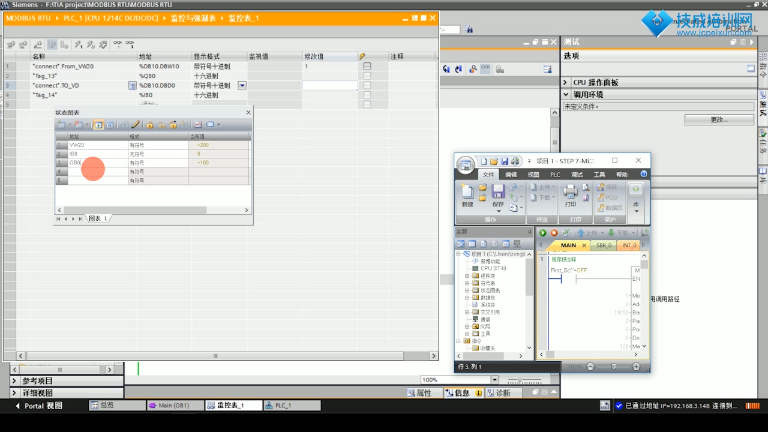The height and width of the screenshot is (432, 768).
Task: Open Main (OB1) editor from bottom taskbar
Action: pyautogui.click(x=174, y=405)
